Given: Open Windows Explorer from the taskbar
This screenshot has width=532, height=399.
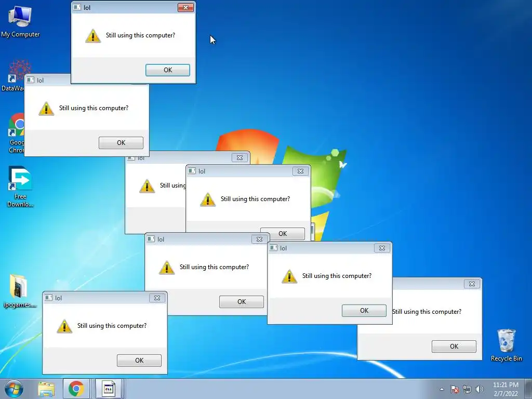Looking at the screenshot, I should (46, 389).
